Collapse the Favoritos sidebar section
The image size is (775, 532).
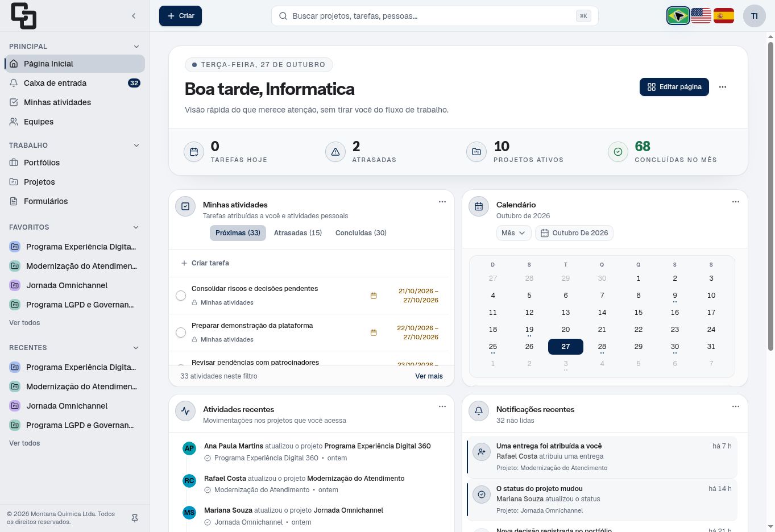click(x=136, y=227)
